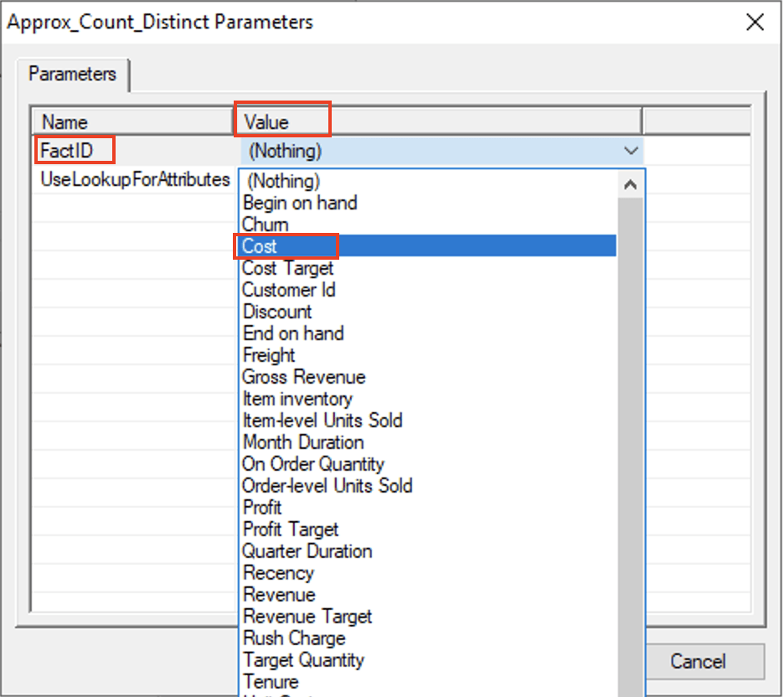
Task: Pick Revenue Target from the list
Action: 307,617
